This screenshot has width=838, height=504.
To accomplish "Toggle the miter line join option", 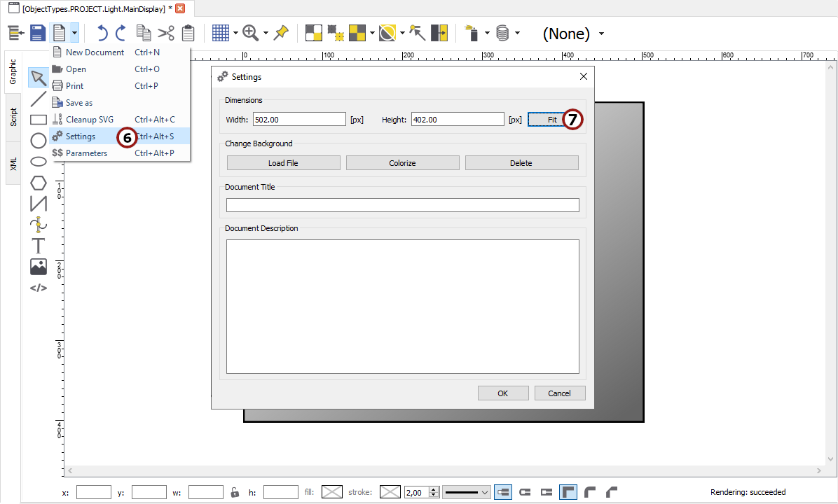I will (568, 492).
